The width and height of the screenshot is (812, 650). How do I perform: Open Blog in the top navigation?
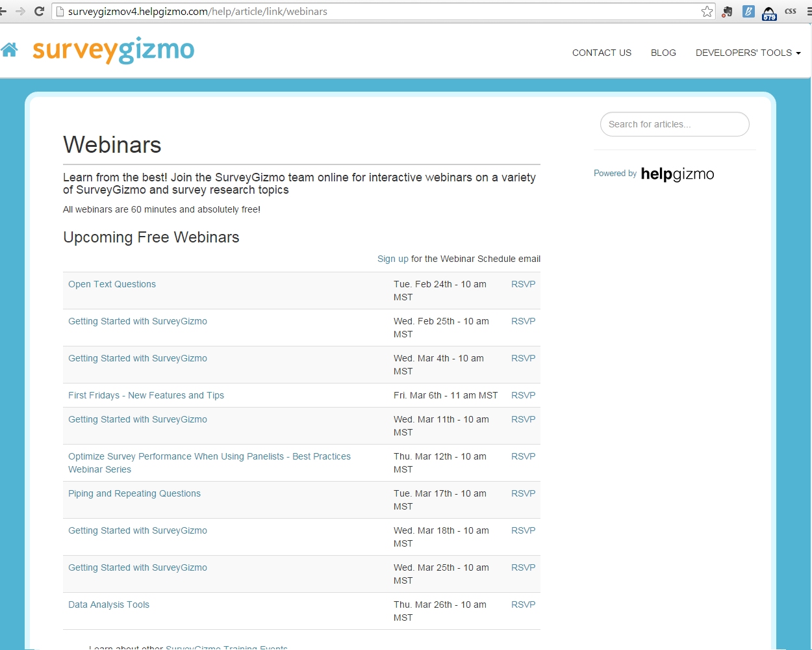click(663, 53)
